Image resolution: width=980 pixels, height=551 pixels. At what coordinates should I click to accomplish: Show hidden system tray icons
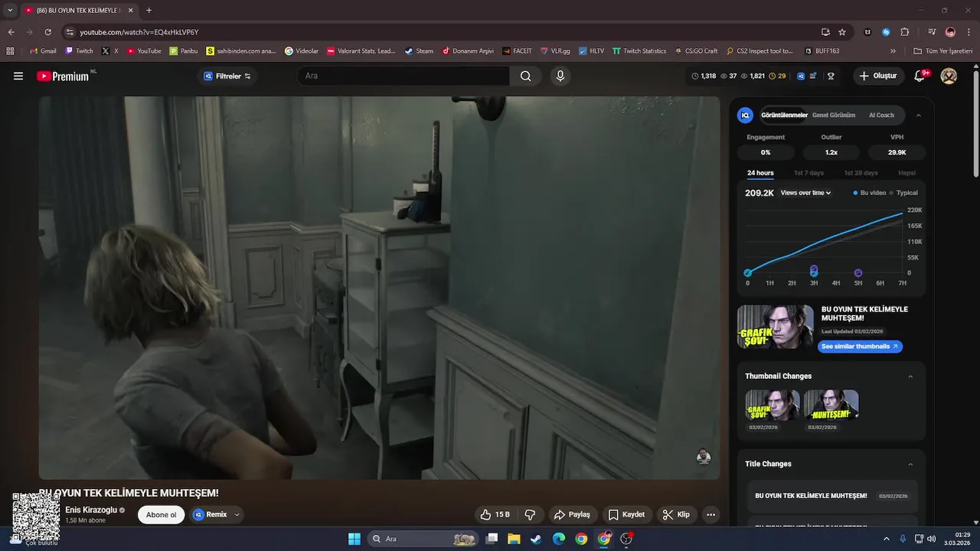887,539
